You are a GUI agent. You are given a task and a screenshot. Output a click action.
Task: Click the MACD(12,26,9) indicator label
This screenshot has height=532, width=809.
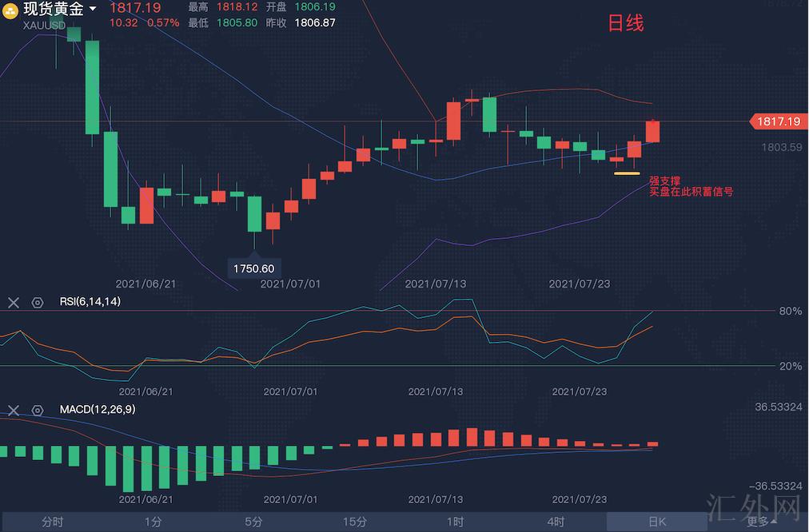pos(98,410)
